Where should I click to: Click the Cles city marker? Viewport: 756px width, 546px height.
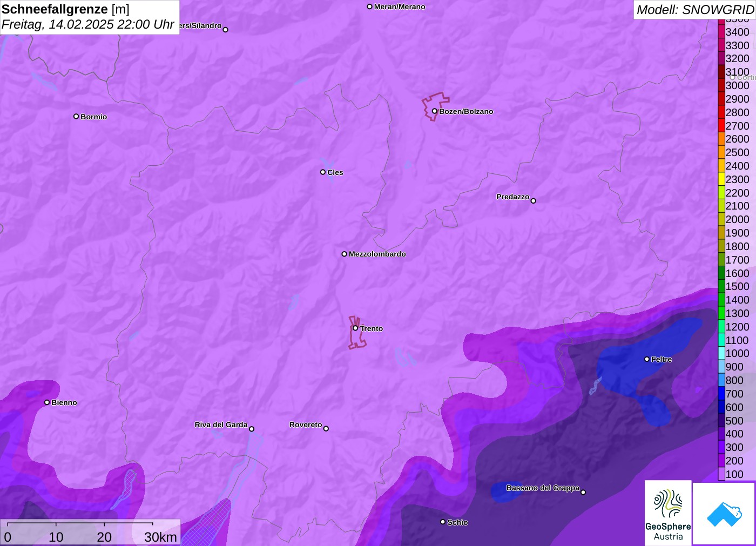coord(323,172)
